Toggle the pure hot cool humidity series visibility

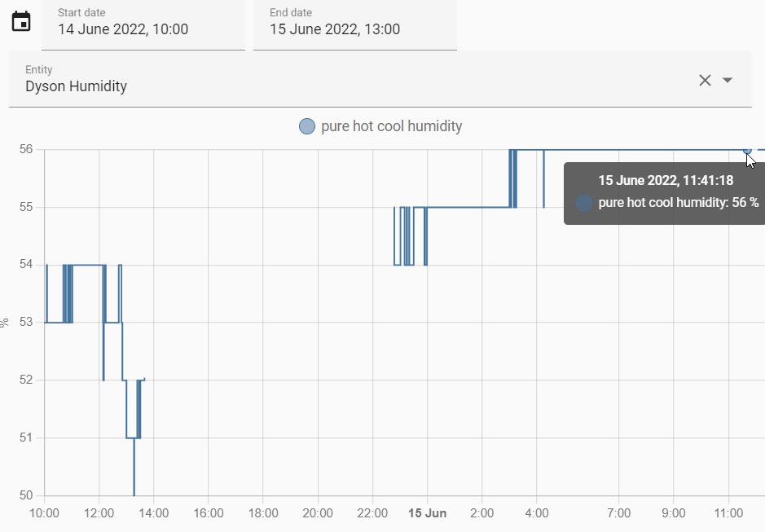[x=380, y=126]
